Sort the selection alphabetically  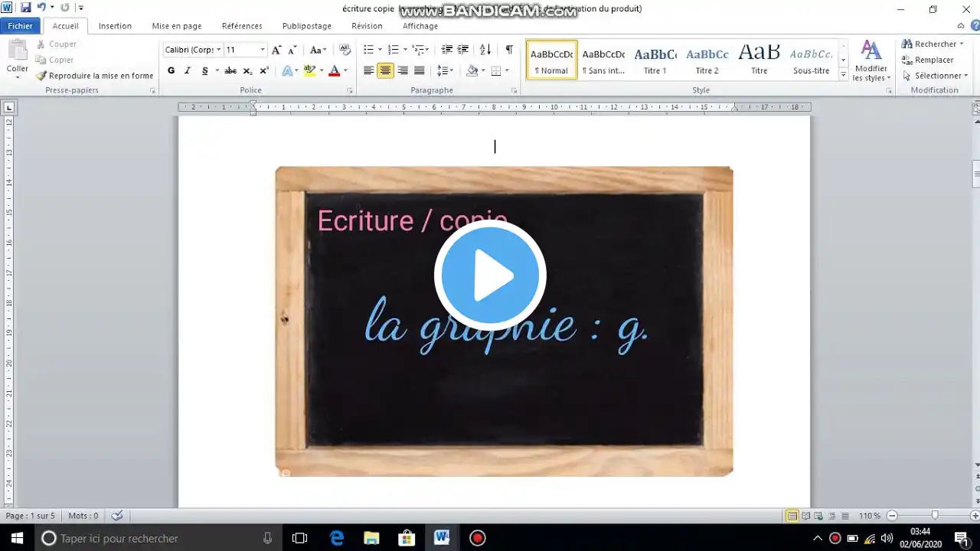(485, 50)
